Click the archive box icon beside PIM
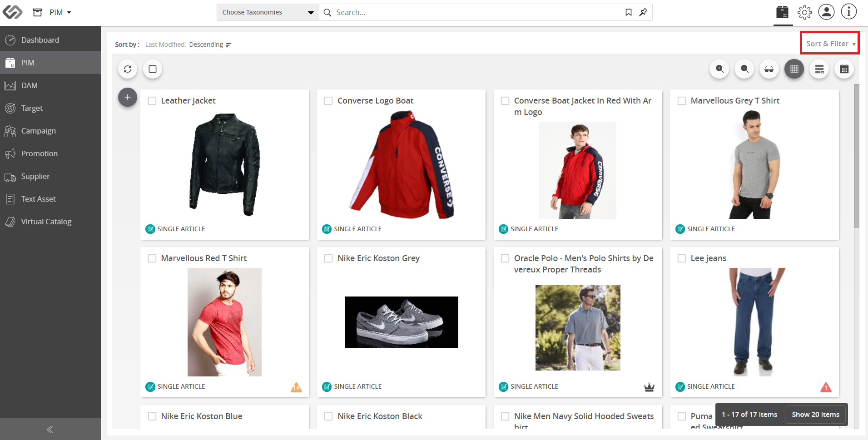This screenshot has height=440, width=868. [x=38, y=12]
